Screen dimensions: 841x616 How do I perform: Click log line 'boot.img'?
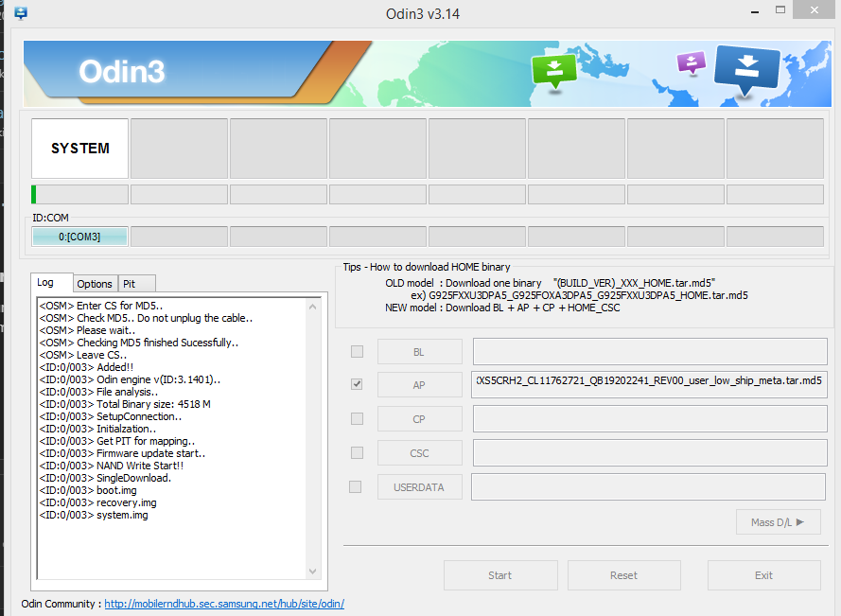[x=87, y=490]
